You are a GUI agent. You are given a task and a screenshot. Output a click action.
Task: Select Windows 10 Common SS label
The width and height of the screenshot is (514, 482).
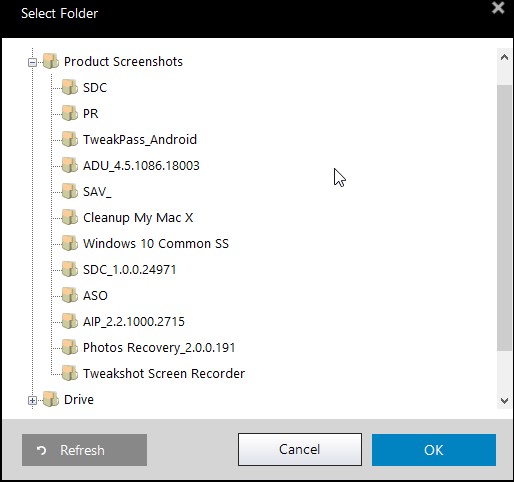[x=156, y=244]
